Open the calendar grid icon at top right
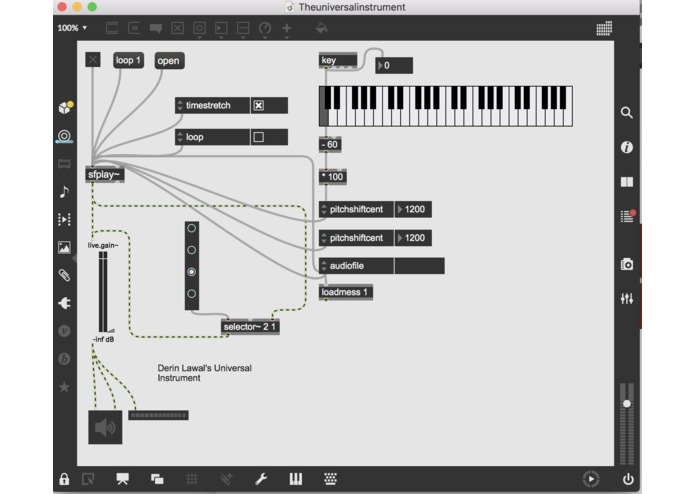Image resolution: width=695 pixels, height=494 pixels. pyautogui.click(x=604, y=28)
